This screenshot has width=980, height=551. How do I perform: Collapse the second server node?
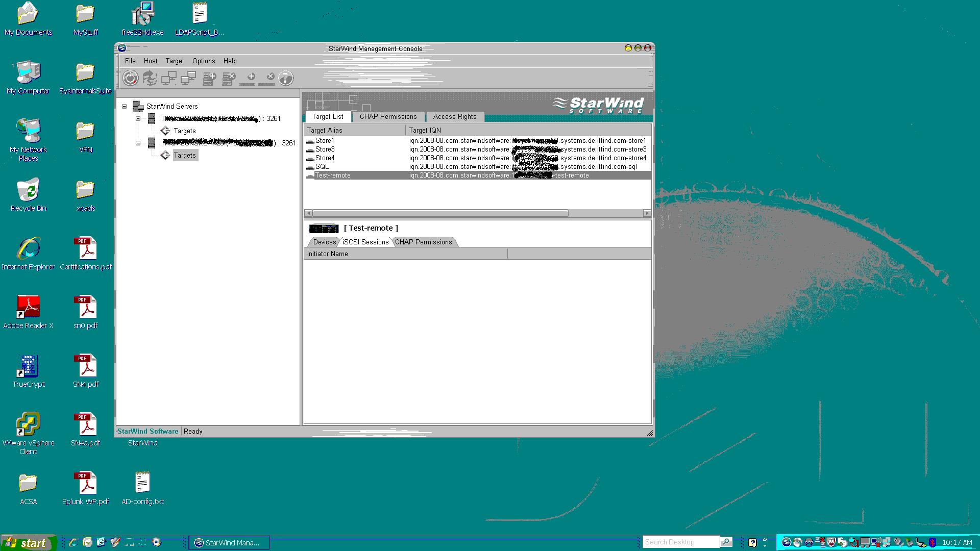138,143
